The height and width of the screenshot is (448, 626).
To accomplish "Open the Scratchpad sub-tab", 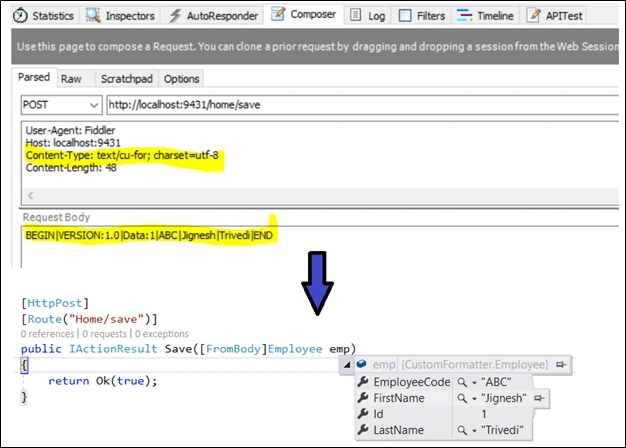I will click(x=127, y=79).
